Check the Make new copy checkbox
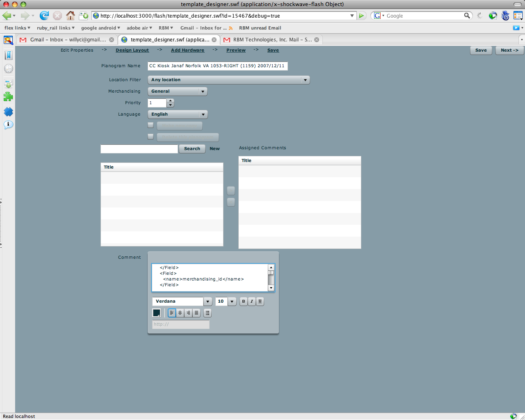 151,126
